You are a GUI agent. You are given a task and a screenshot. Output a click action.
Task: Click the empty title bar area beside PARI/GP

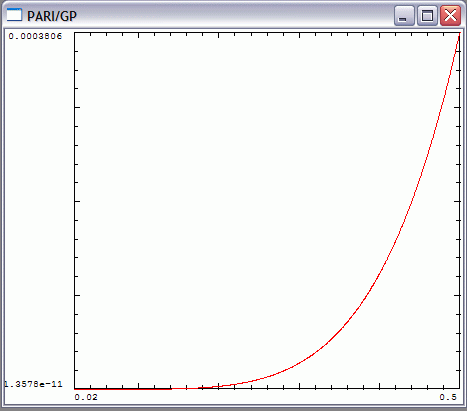pos(233,15)
